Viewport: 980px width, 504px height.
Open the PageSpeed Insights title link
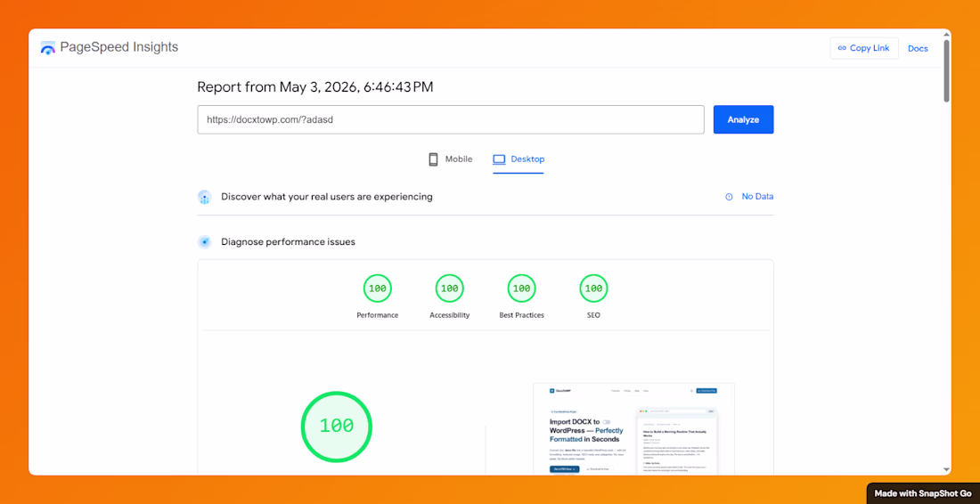(118, 47)
